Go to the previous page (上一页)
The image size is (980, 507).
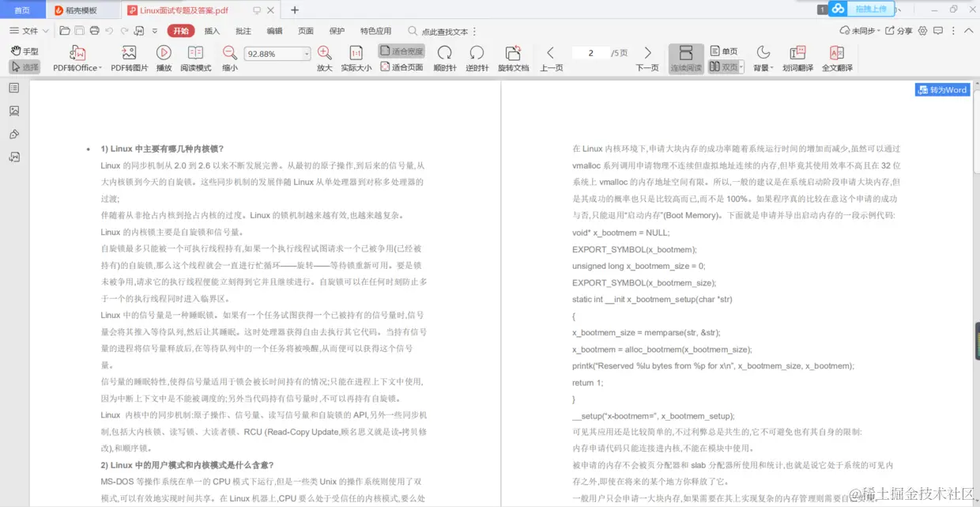pyautogui.click(x=551, y=59)
